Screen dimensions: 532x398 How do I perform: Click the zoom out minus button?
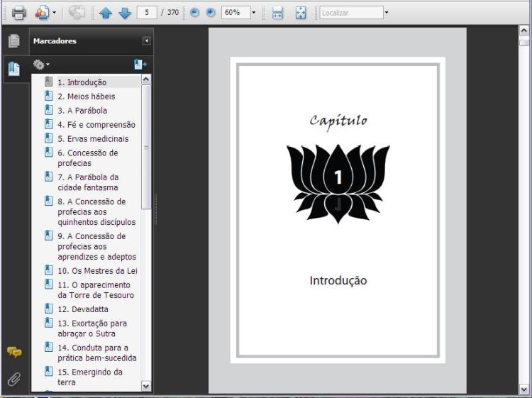[195, 13]
